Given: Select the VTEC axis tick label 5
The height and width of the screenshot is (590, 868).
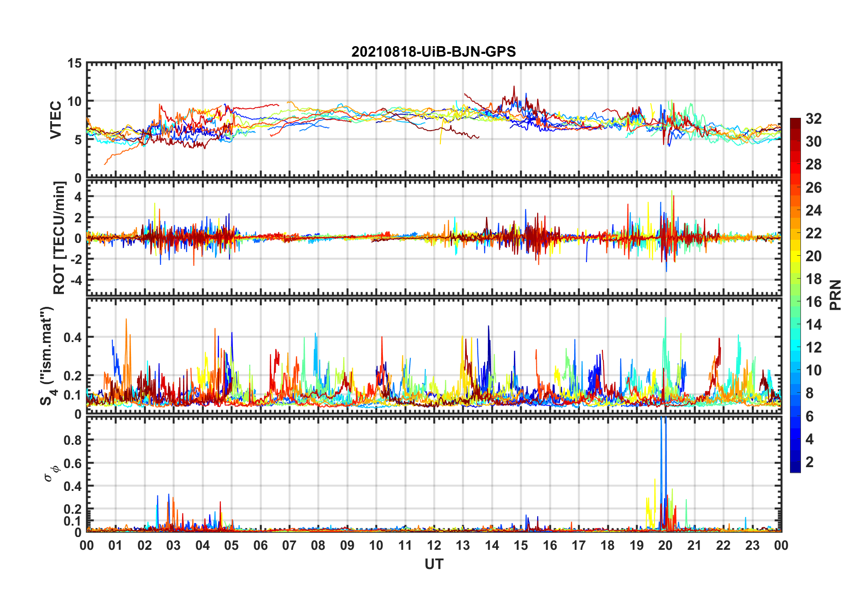Looking at the screenshot, I should pyautogui.click(x=78, y=140).
